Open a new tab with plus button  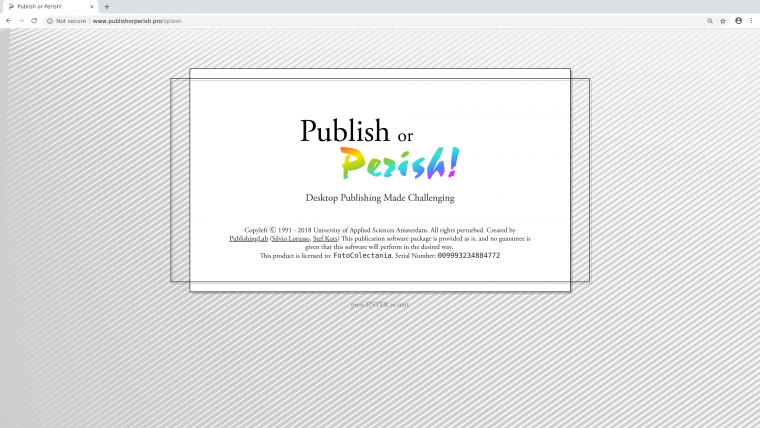click(x=107, y=6)
